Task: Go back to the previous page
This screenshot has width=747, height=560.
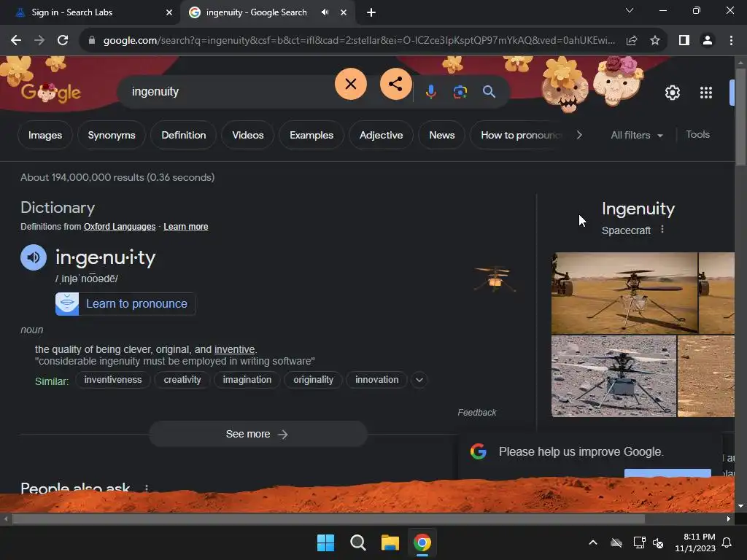Action: [16, 41]
